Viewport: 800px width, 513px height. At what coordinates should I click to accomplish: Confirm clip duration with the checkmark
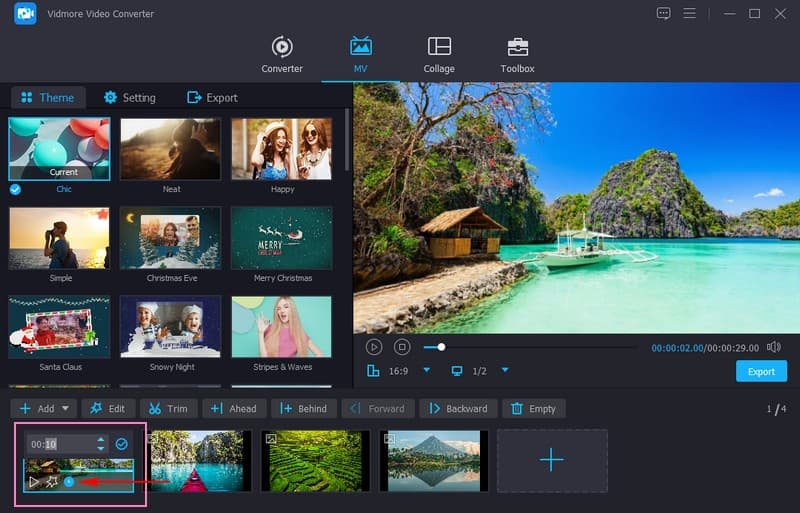coord(121,444)
